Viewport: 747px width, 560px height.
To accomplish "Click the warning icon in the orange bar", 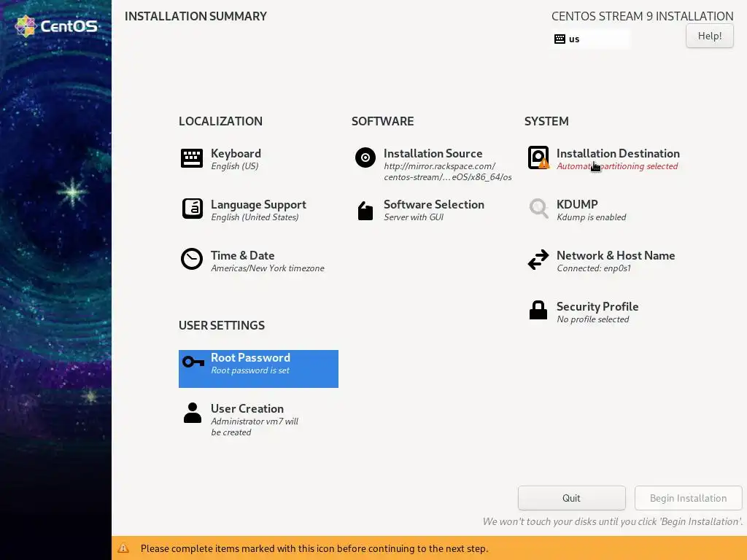I will pos(123,548).
